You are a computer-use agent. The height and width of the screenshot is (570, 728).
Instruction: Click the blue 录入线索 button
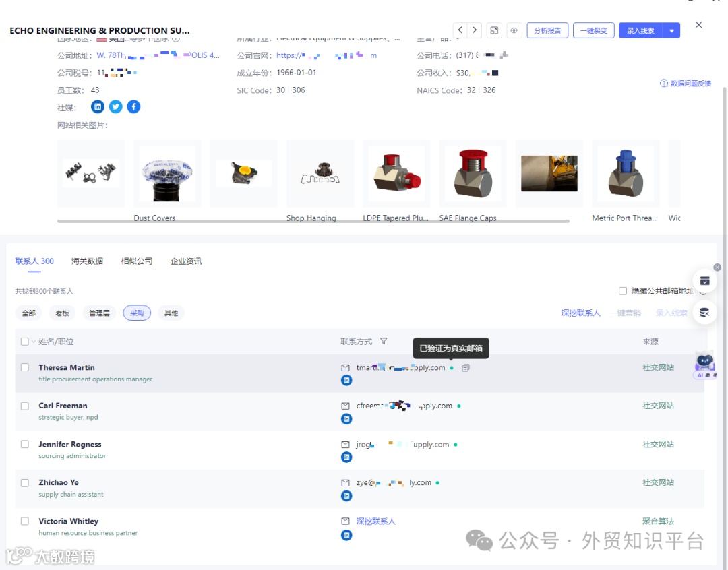click(641, 30)
